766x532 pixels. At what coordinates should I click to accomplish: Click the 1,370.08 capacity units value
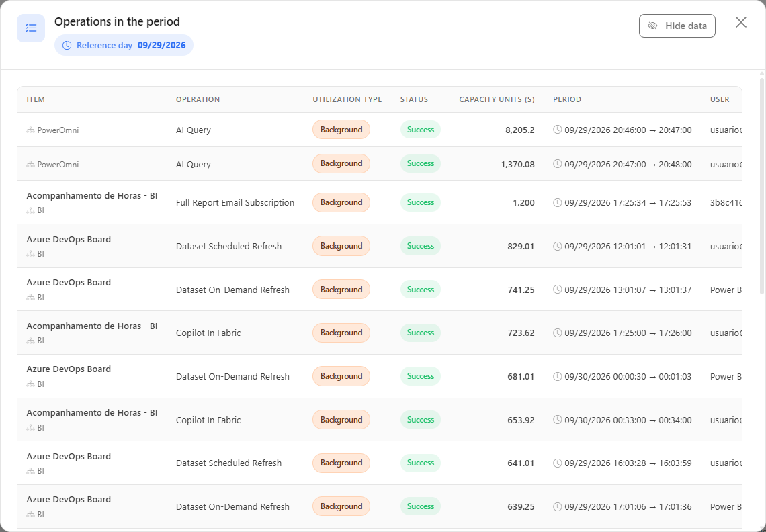click(x=517, y=164)
